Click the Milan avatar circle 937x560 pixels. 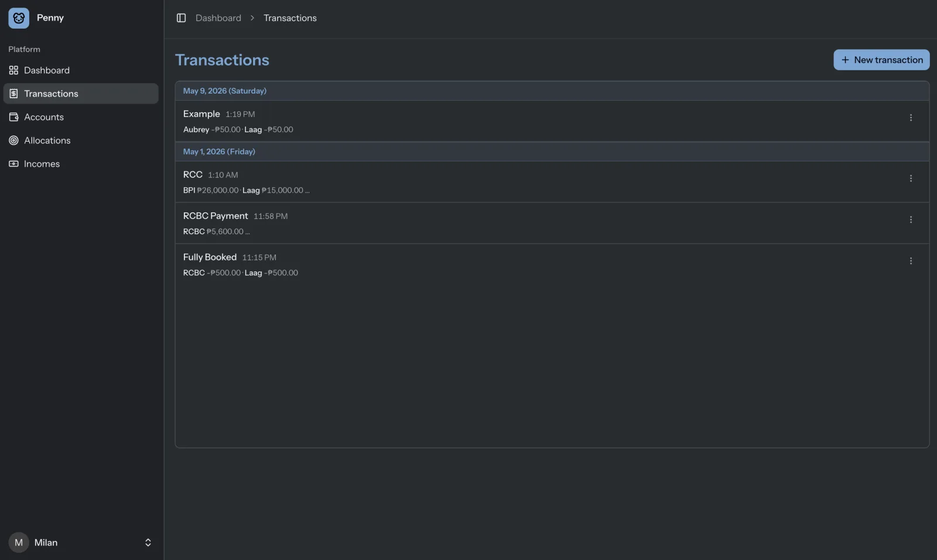pos(19,542)
